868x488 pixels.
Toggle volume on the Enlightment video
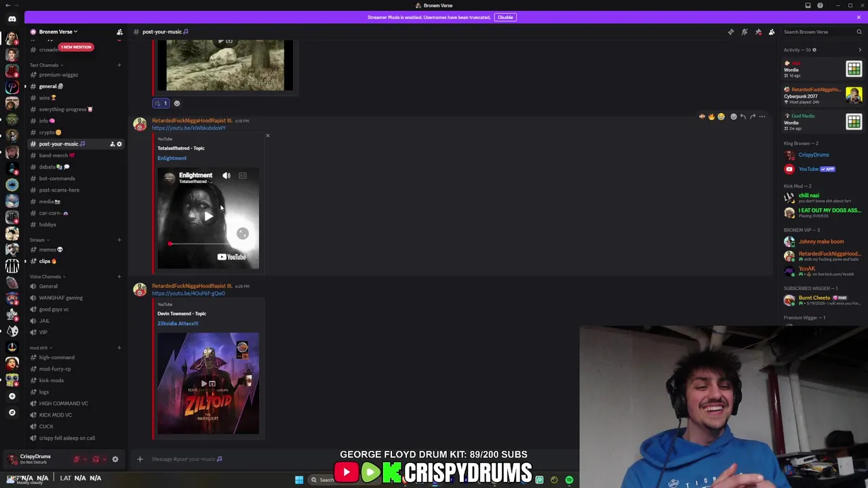tap(226, 176)
